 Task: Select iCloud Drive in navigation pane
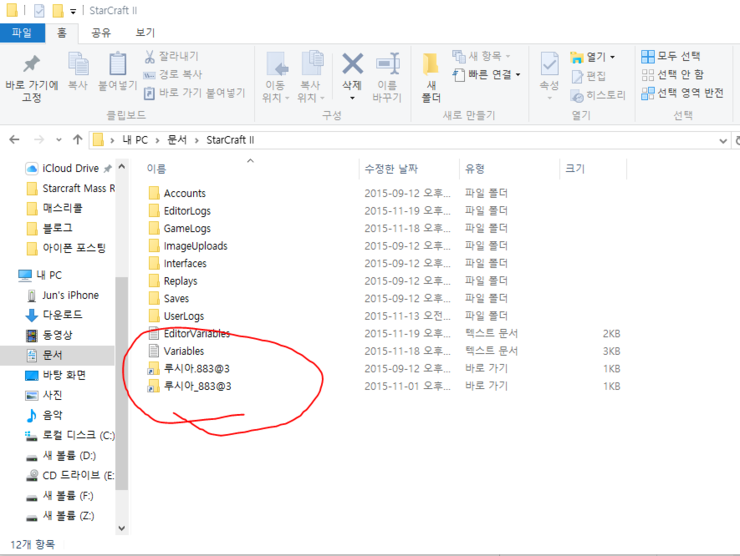pyautogui.click(x=69, y=168)
